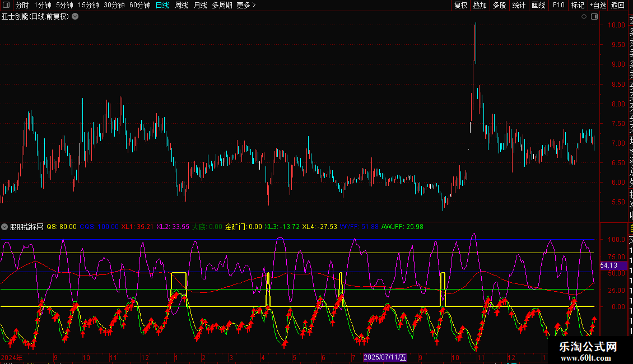Switch to 周线 weekly chart

point(181,5)
